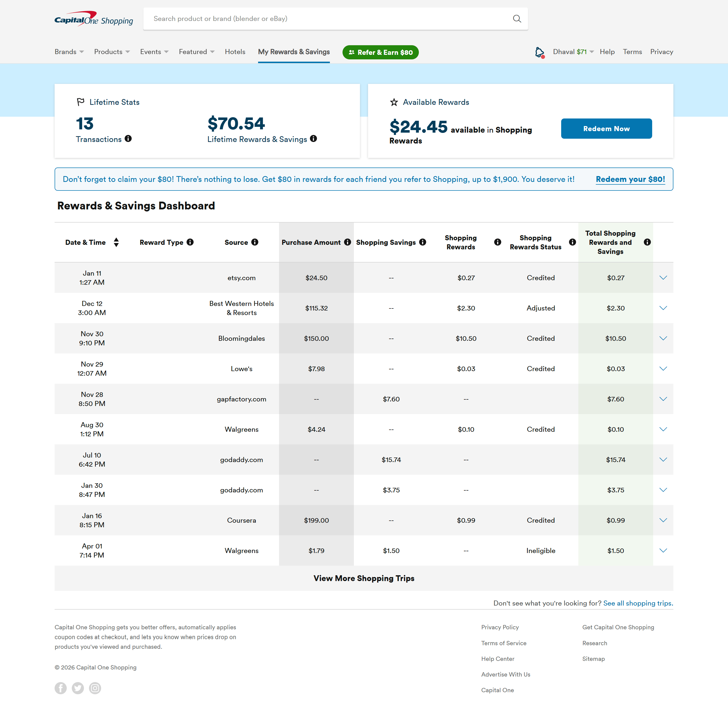The width and height of the screenshot is (728, 720).
Task: Click the Ineligible status cell
Action: (541, 550)
